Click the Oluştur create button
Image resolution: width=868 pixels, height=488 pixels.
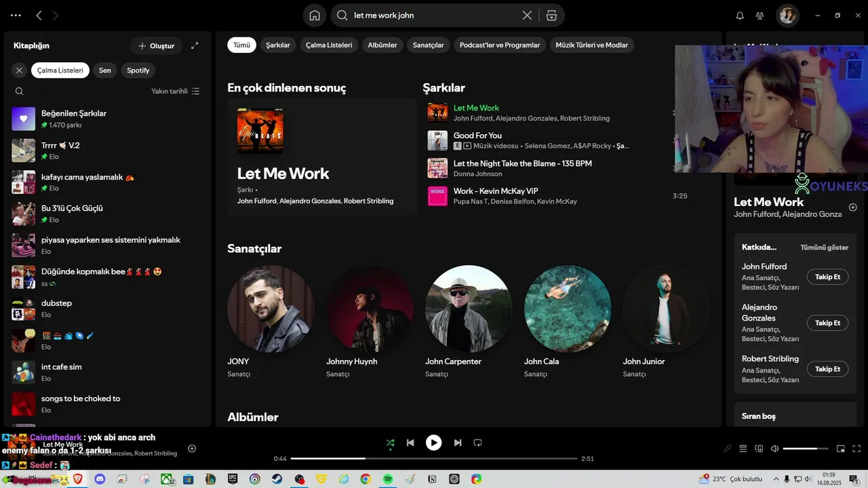[x=156, y=46]
